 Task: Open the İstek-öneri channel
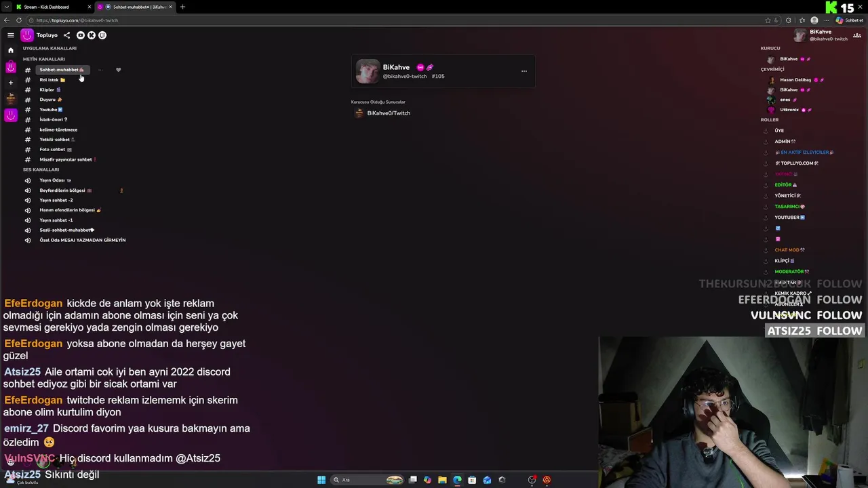[53, 119]
